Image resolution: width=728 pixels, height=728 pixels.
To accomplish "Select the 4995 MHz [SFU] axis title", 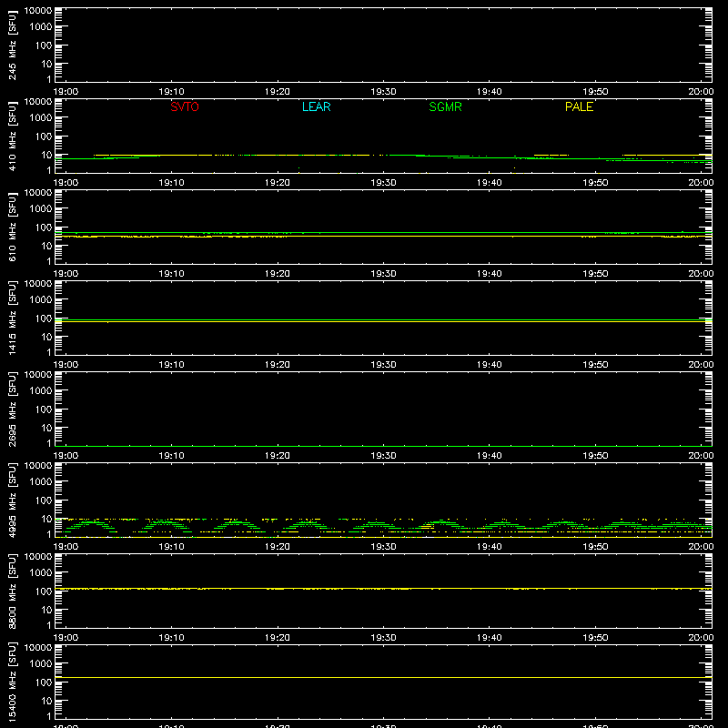I will click(x=12, y=500).
